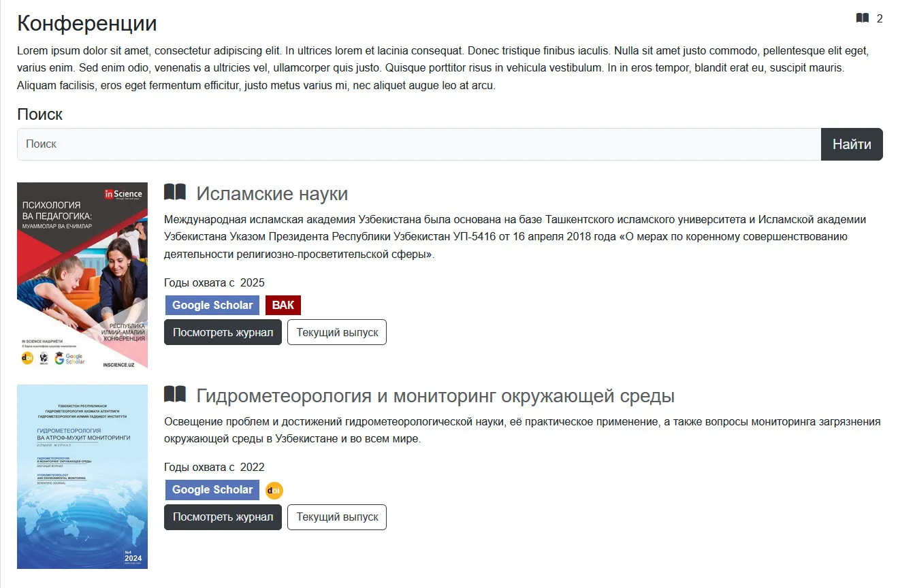Click the Google Scholar logo on the cover bottom

point(68,359)
